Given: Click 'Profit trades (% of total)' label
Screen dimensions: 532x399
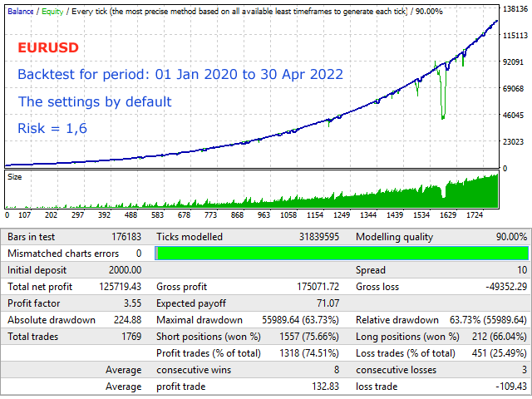Looking at the screenshot, I should point(209,353).
